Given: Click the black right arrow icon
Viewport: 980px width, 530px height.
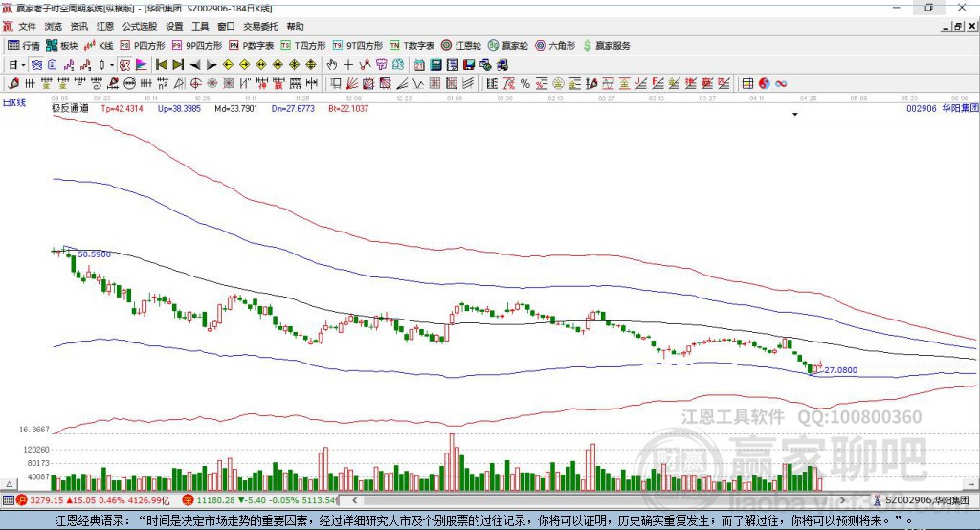Looking at the screenshot, I should tap(212, 65).
